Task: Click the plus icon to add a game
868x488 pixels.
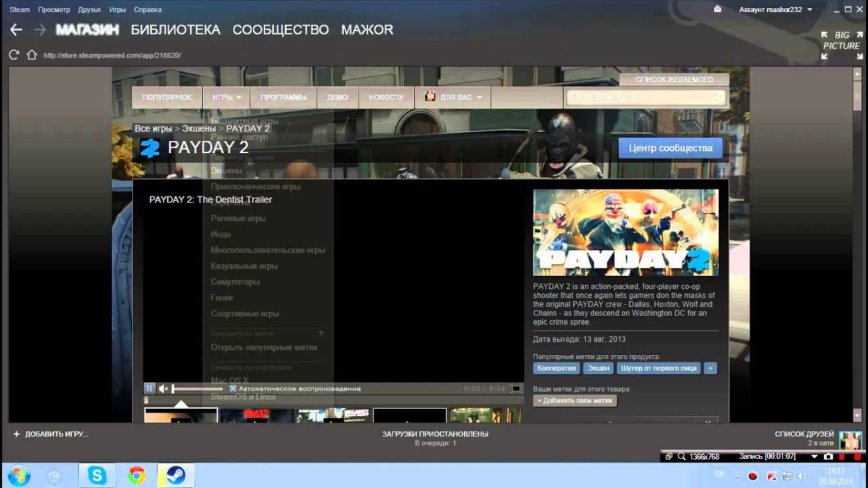Action: [x=16, y=434]
